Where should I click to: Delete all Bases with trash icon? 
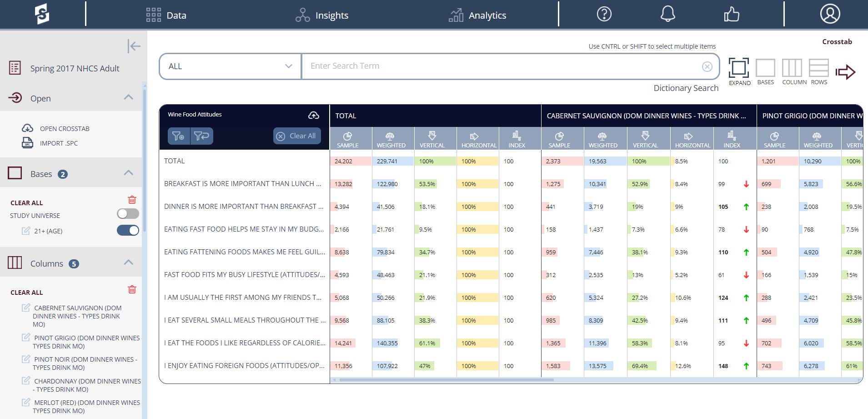[x=132, y=200]
